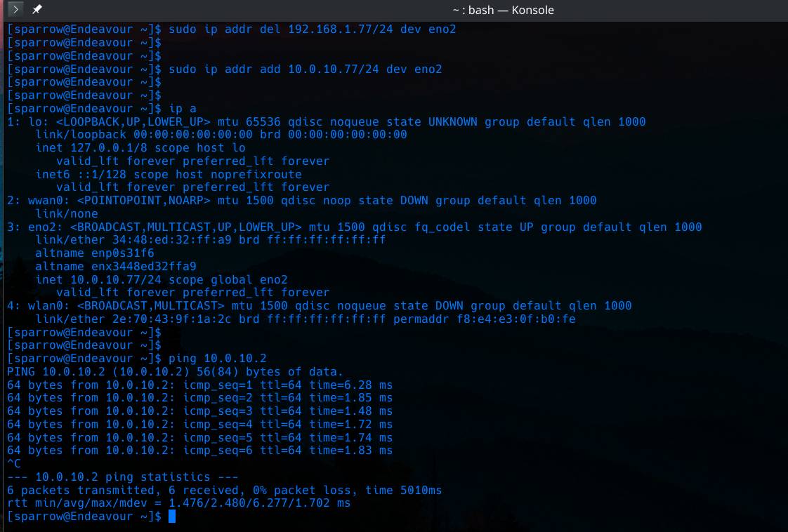Open the Konsole window menu icon

pos(15,10)
